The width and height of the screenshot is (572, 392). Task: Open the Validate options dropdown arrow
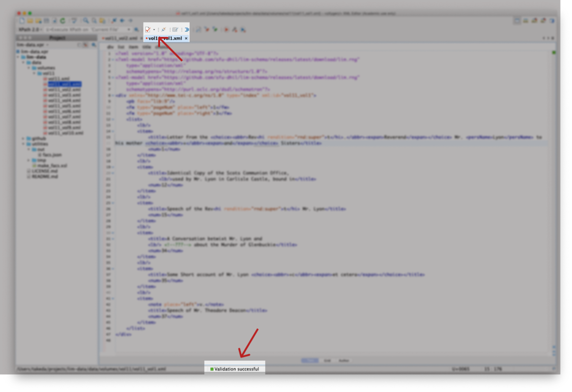click(x=154, y=30)
